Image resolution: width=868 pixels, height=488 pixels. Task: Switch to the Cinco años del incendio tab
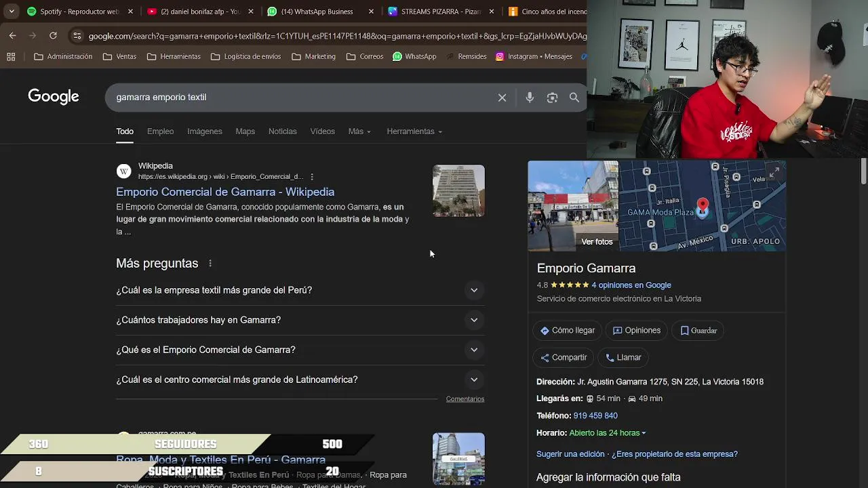click(x=548, y=12)
